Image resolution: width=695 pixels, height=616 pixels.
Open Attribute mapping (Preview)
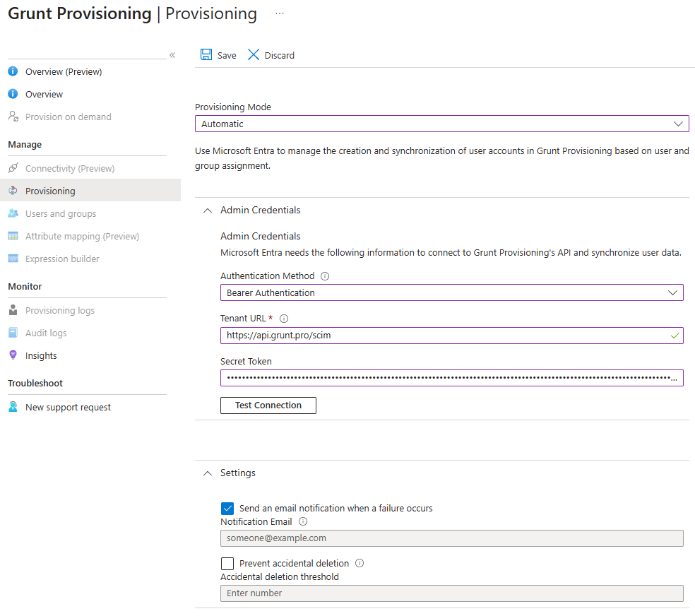click(x=82, y=236)
